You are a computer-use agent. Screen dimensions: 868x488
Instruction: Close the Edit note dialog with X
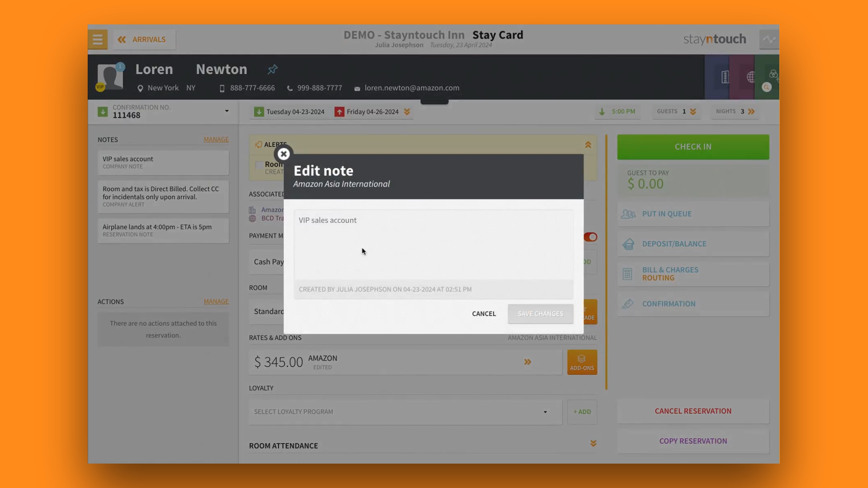[x=283, y=154]
